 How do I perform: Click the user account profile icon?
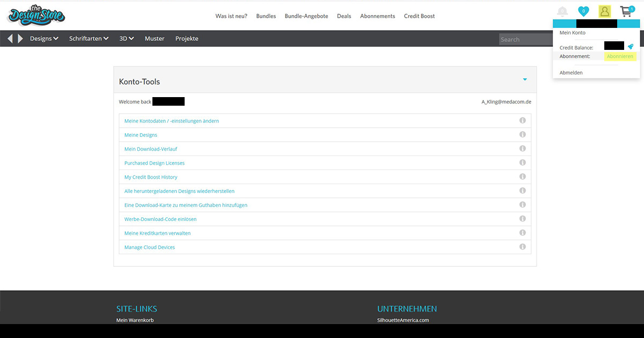605,11
